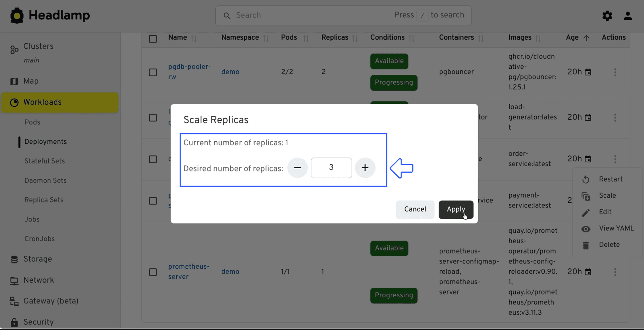Screen dimensions: 644x330
Task: Sort the table by Containers column
Action: click(481, 38)
